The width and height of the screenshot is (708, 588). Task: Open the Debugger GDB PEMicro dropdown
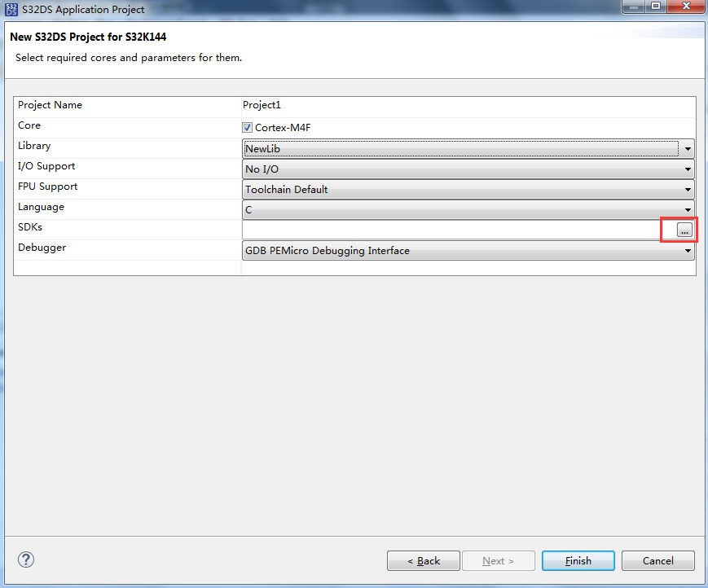(468, 251)
